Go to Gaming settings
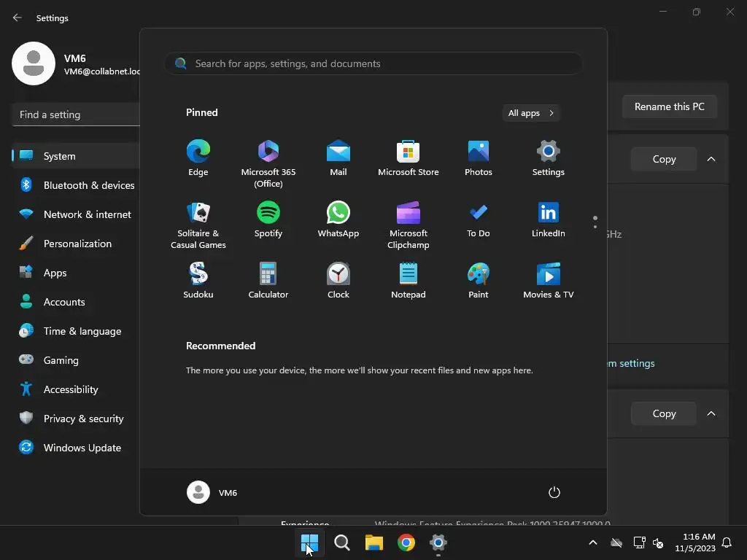This screenshot has height=560, width=747. click(x=76, y=360)
